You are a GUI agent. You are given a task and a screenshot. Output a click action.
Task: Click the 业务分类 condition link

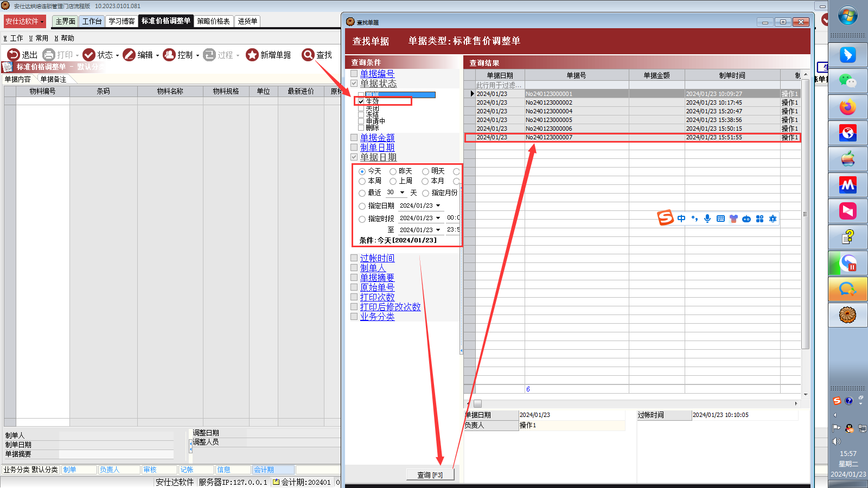(x=377, y=317)
